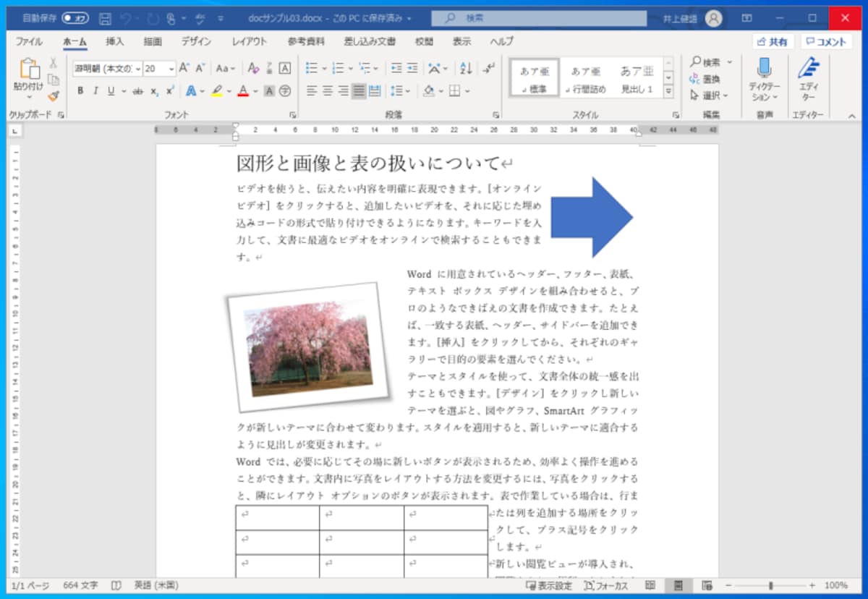
Task: Toggle Bold formatting
Action: 80,91
